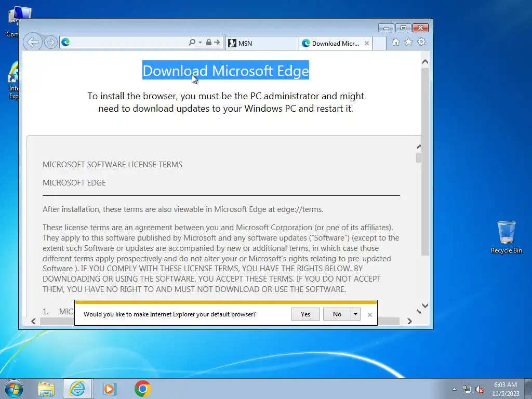This screenshot has height=399, width=532.
Task: Click the horizontal scrollbar left arrow
Action: click(34, 321)
